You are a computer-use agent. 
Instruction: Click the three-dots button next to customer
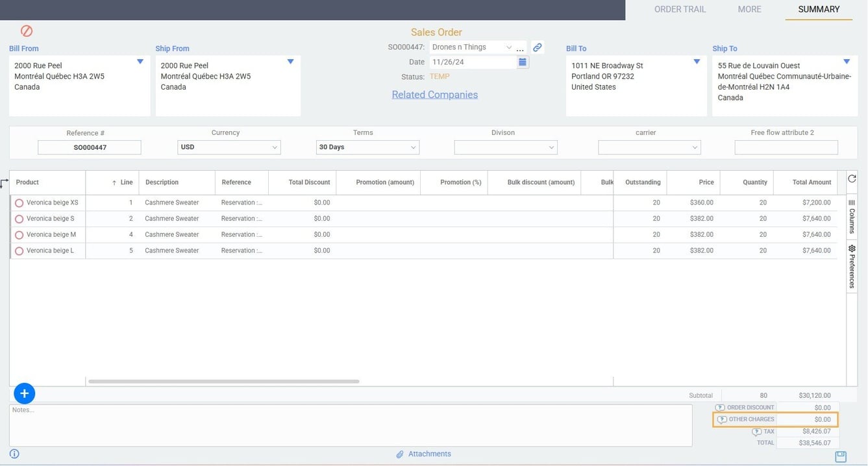coord(520,48)
